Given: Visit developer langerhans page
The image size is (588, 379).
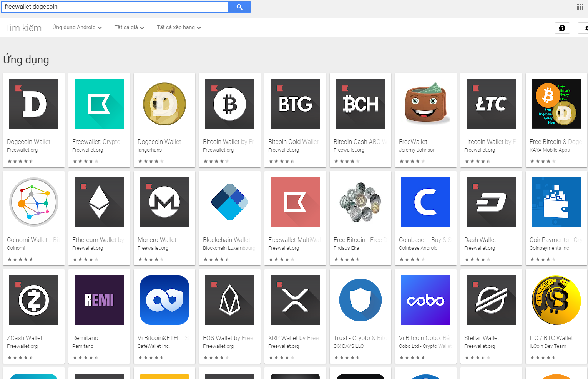Looking at the screenshot, I should click(149, 150).
